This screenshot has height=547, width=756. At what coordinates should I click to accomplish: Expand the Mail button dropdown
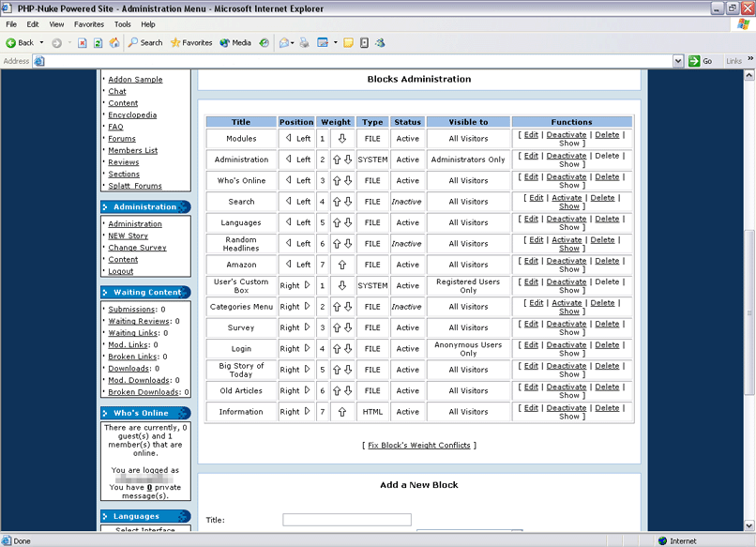[294, 42]
